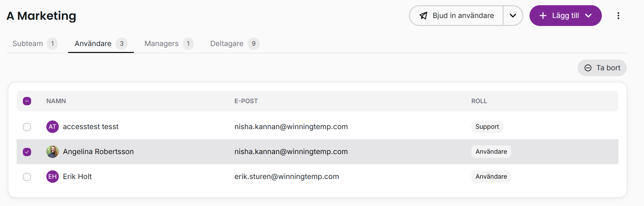Click the Support role badge
Image resolution: width=644 pixels, height=206 pixels.
[x=487, y=127]
